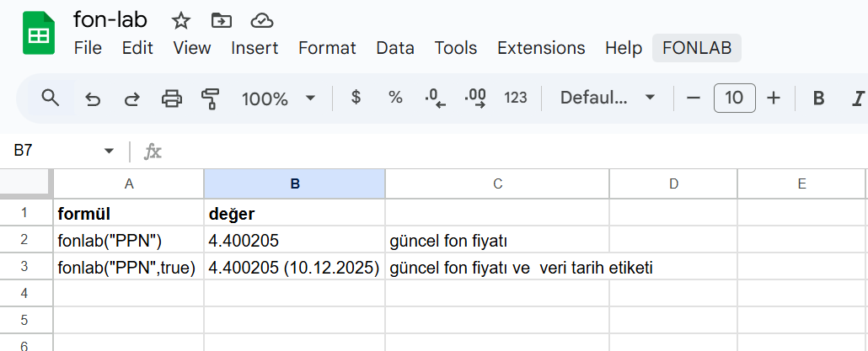Increase font size with plus button

pyautogui.click(x=774, y=98)
